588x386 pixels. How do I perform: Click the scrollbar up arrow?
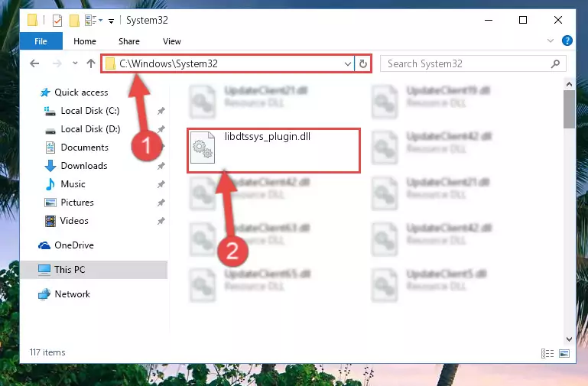[x=569, y=84]
